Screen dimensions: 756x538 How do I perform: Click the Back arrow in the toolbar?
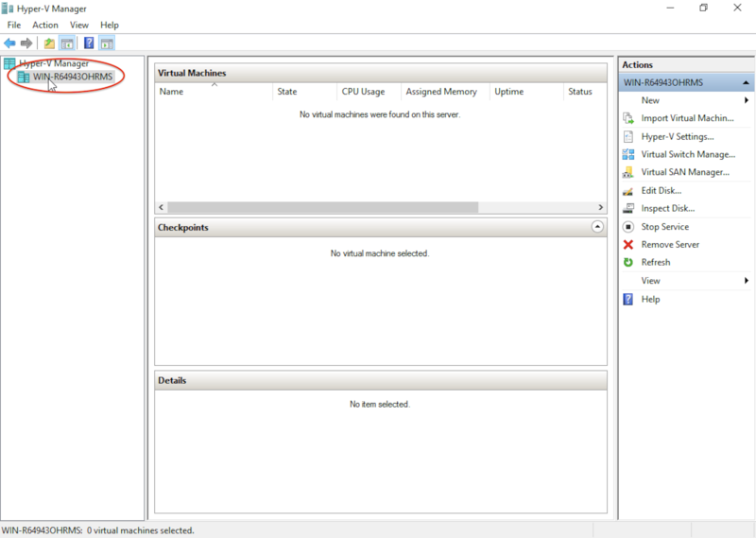point(9,43)
